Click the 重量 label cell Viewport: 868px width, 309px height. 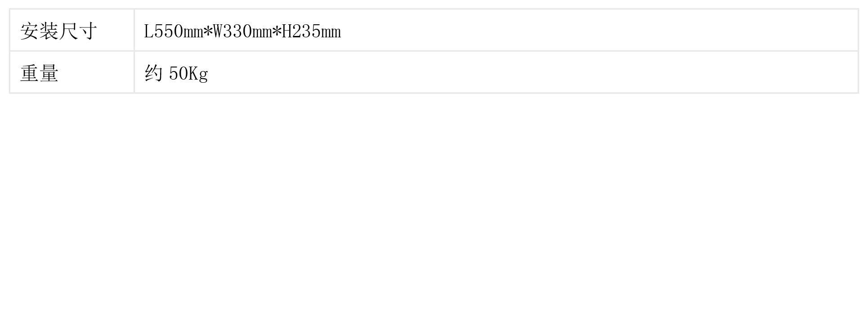pos(72,72)
